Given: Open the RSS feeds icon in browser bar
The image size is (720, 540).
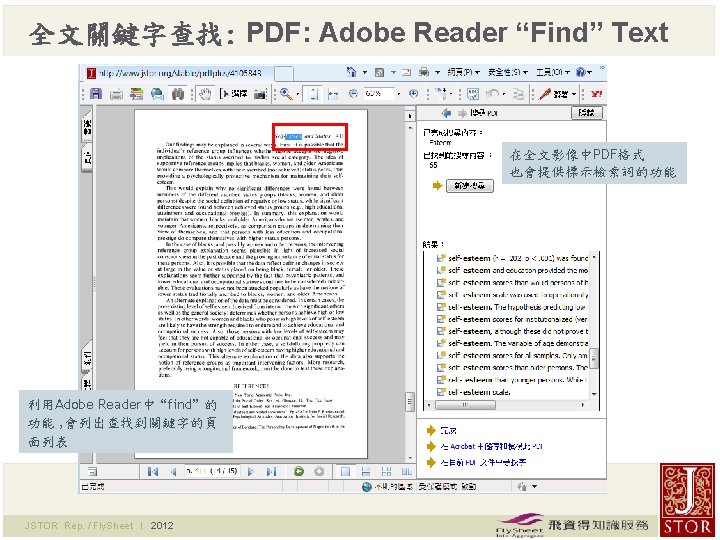Looking at the screenshot, I should coord(379,72).
